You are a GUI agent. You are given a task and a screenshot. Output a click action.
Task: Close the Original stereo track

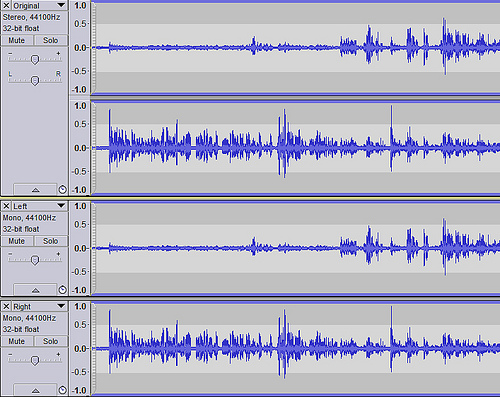tap(6, 6)
